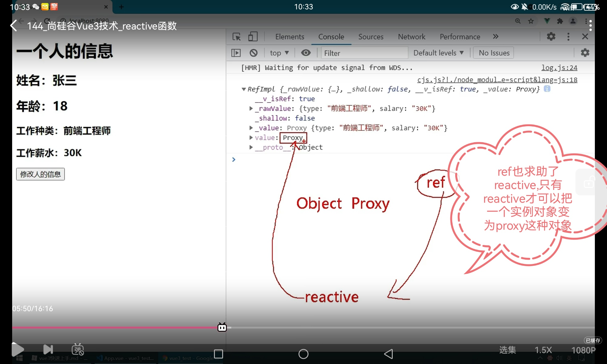Screen dimensions: 607x364
Task: Show console sidebar panel icon
Action: click(236, 53)
